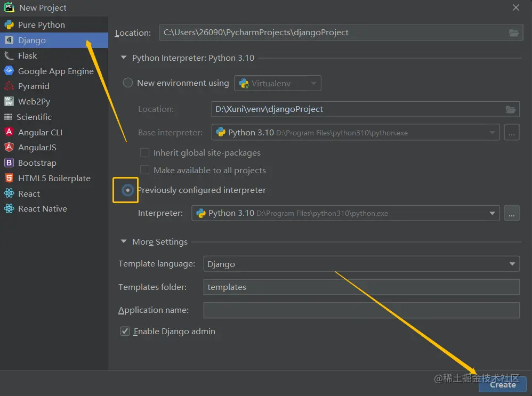
Task: Collapse the Python Interpreter section
Action: [x=124, y=58]
